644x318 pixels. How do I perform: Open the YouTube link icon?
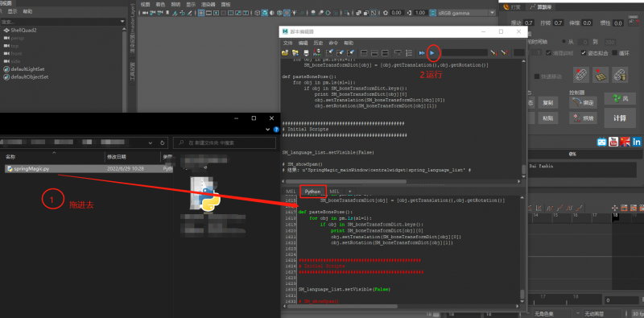(x=613, y=142)
